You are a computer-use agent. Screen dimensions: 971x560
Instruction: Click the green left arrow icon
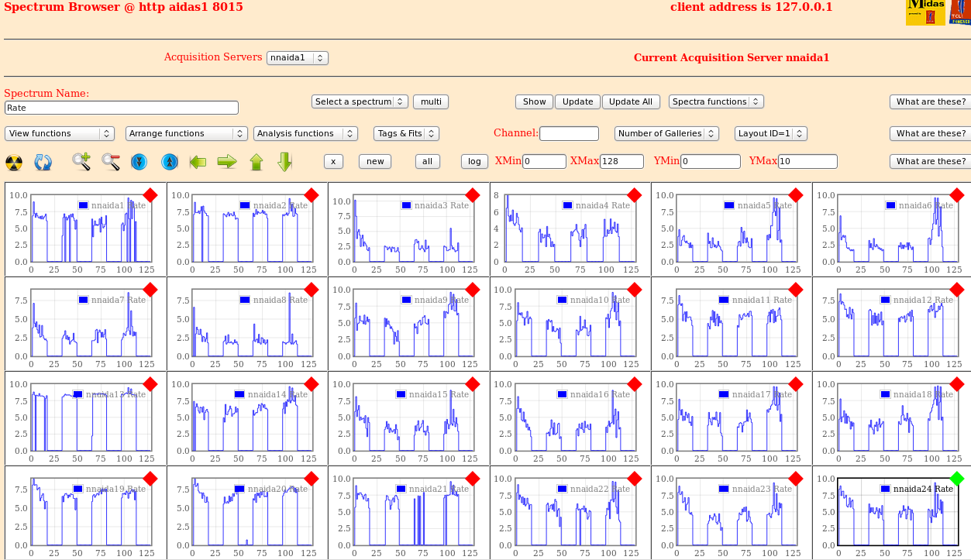[x=198, y=162]
